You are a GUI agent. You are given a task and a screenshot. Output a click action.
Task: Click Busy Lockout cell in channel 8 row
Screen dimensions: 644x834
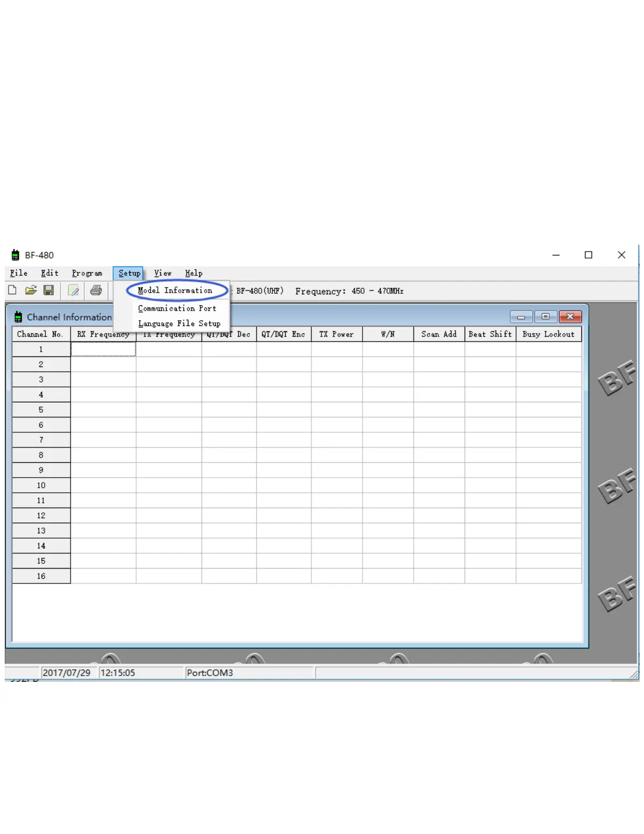[549, 455]
